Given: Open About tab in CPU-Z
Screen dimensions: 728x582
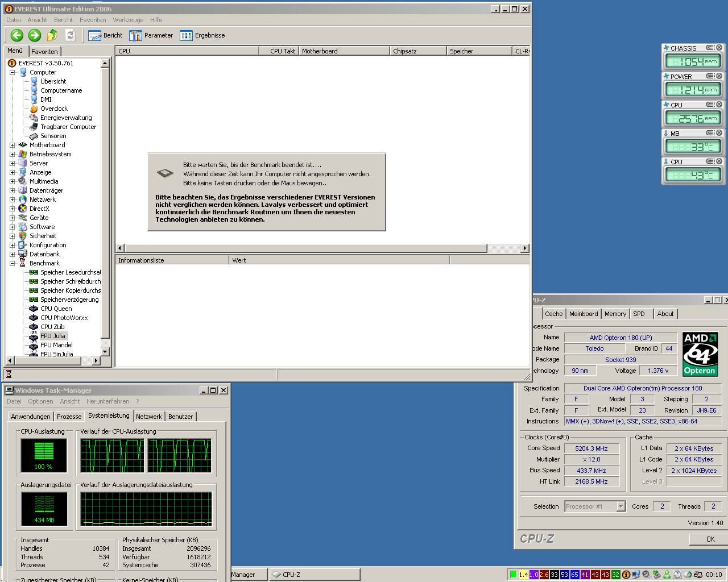Looking at the screenshot, I should pyautogui.click(x=665, y=314).
